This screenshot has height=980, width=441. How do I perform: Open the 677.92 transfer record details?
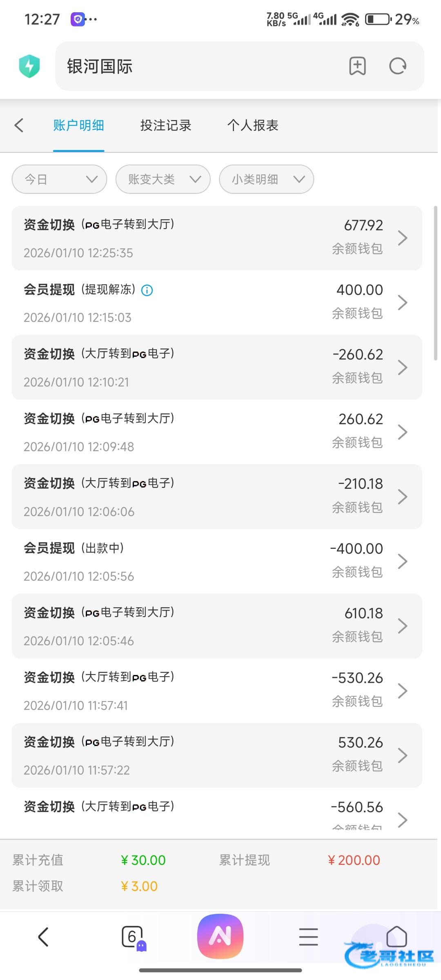[x=216, y=238]
